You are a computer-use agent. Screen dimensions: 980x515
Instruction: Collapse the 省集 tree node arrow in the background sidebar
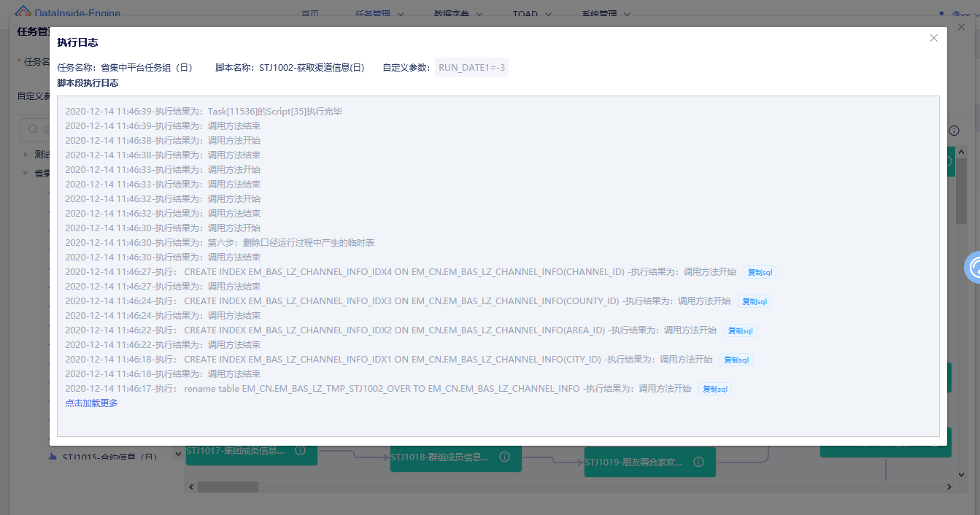coord(26,174)
